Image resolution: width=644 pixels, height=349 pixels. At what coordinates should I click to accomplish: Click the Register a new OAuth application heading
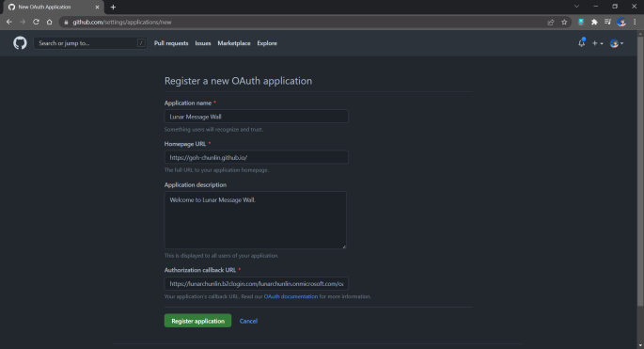click(x=238, y=81)
